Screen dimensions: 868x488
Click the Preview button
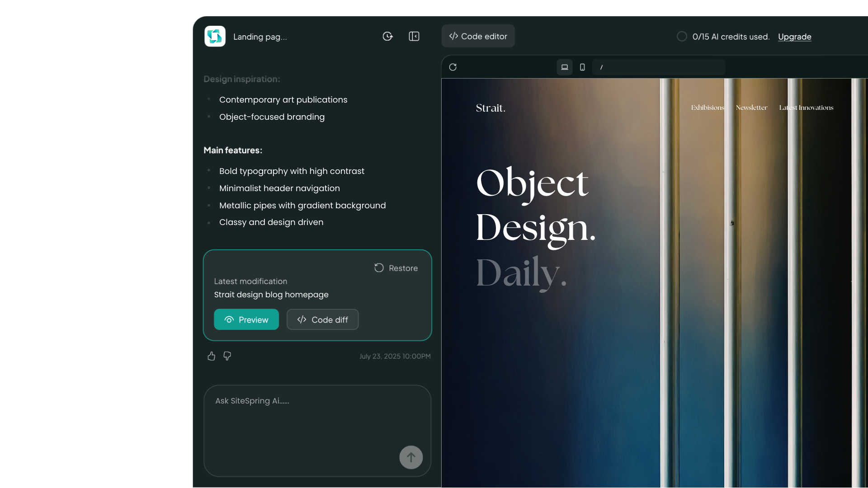pos(246,319)
